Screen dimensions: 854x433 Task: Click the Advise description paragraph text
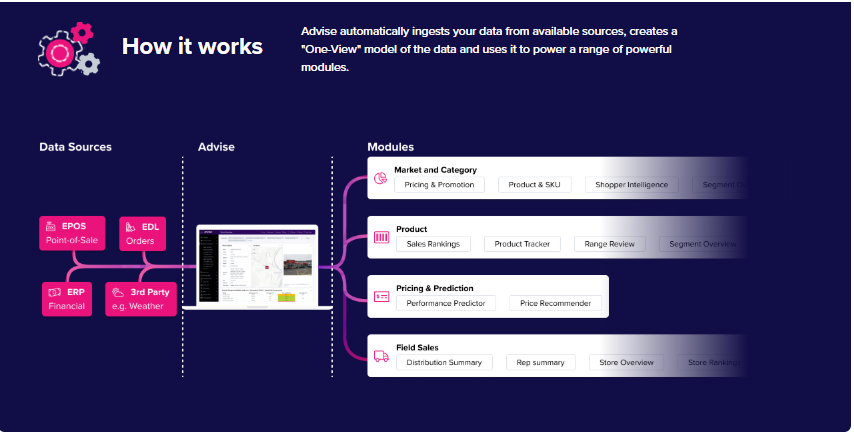(x=489, y=49)
